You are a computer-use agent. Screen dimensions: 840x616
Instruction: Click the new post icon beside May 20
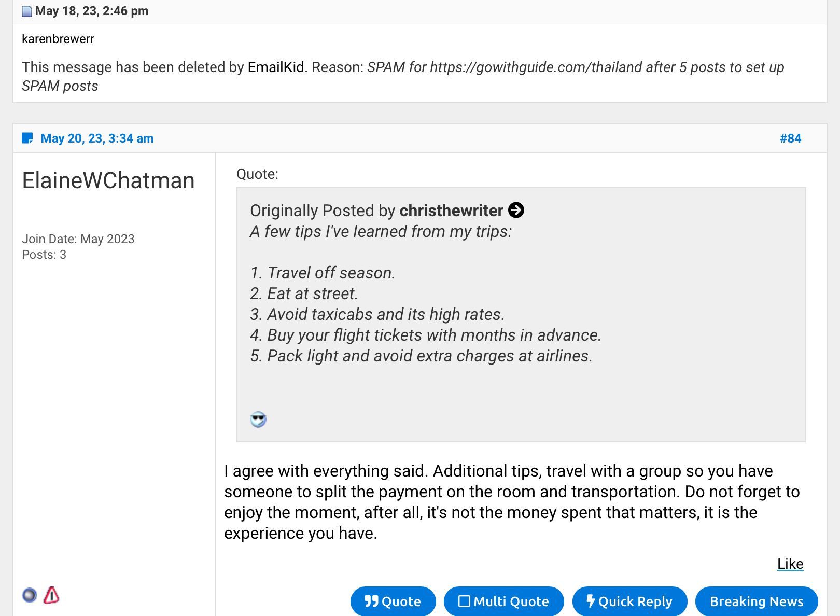pyautogui.click(x=27, y=138)
